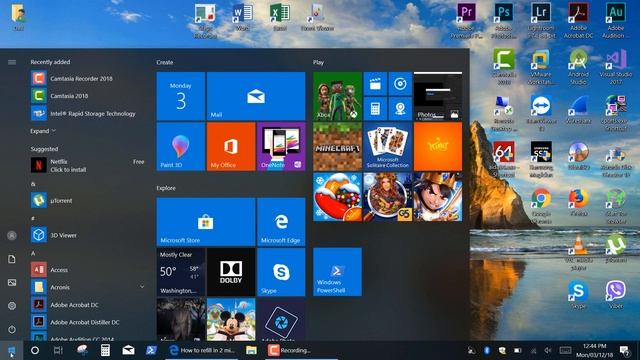Open Camtasia Recorder 2018 from Recently added

[87, 78]
